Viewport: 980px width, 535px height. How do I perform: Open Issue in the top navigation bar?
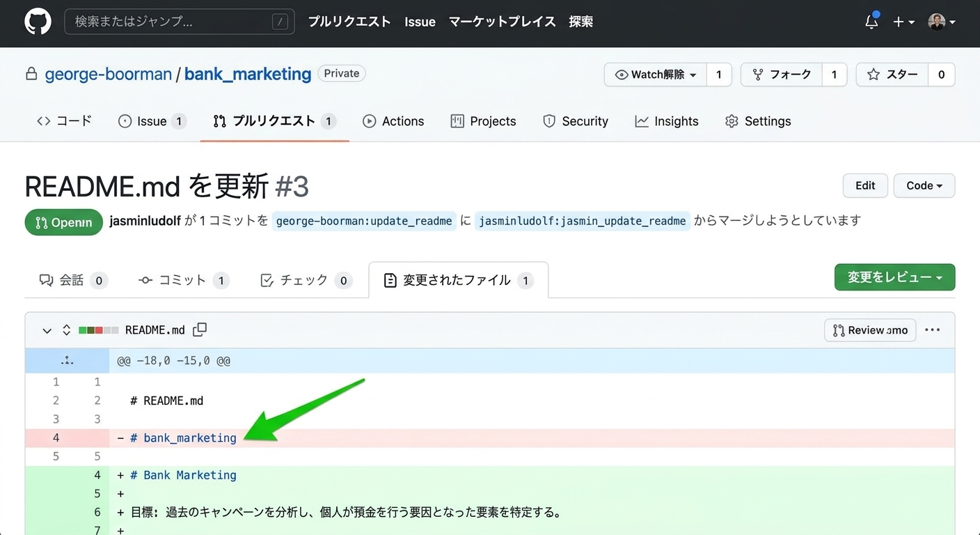tap(420, 22)
